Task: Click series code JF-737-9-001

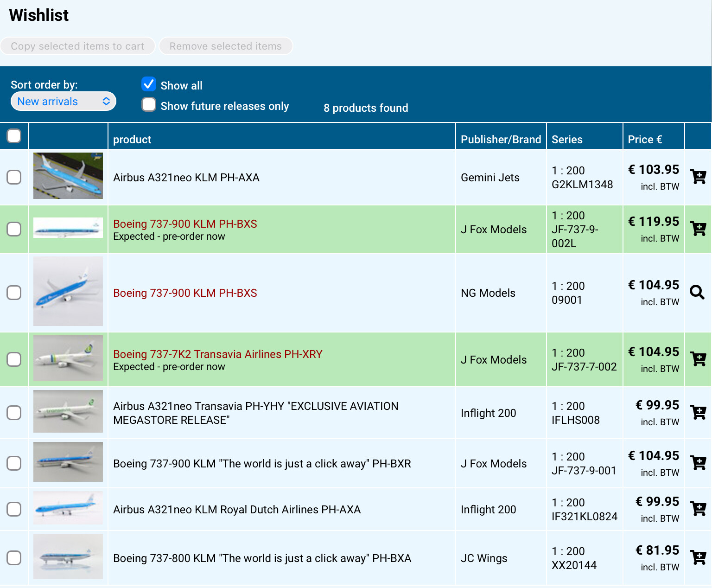Action: point(584,470)
